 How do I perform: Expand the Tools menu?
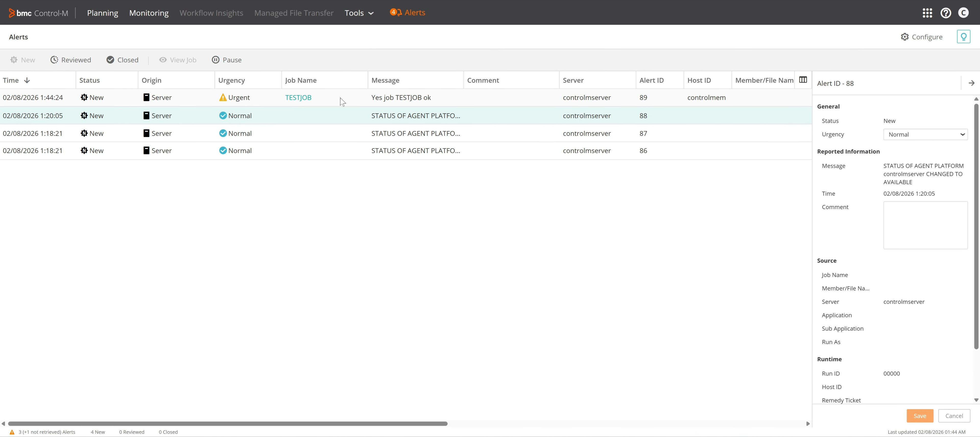pyautogui.click(x=359, y=13)
